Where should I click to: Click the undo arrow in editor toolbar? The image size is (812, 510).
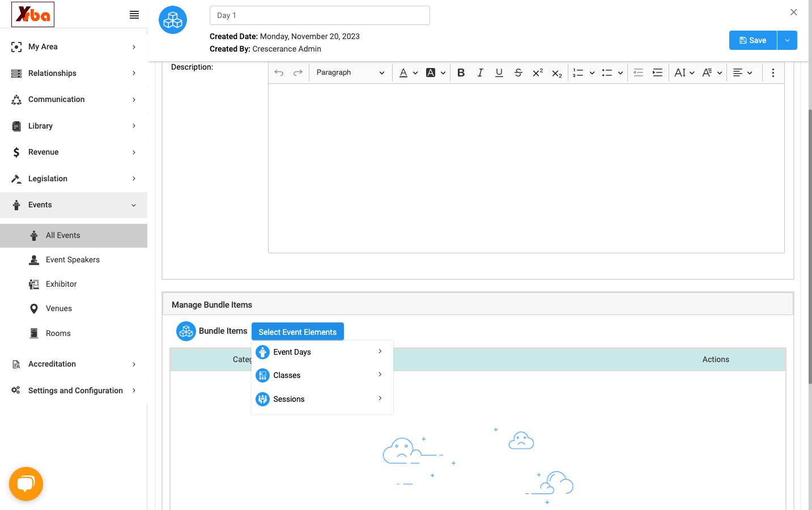point(279,73)
